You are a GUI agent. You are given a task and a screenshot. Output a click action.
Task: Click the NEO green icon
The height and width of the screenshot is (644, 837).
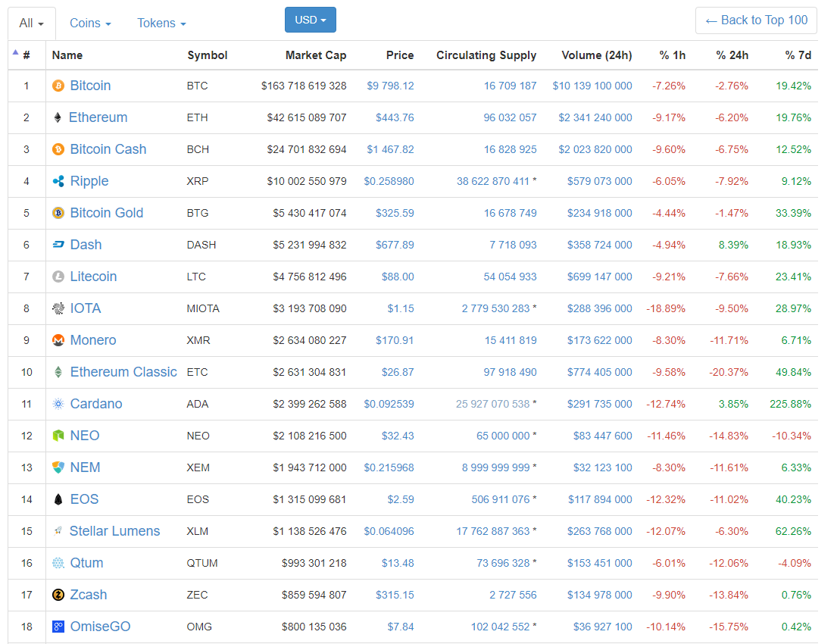coord(58,436)
